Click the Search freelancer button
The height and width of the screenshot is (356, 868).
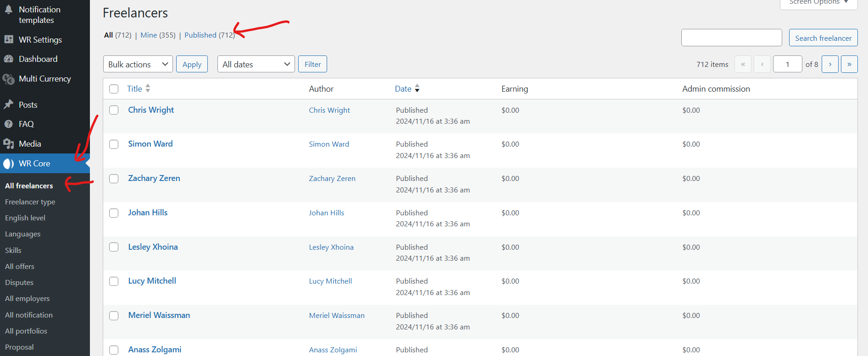(x=823, y=38)
